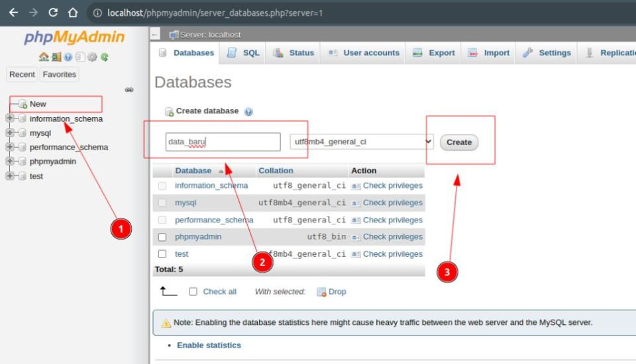The height and width of the screenshot is (364, 636).
Task: Open the User accounts tab
Action: [364, 53]
